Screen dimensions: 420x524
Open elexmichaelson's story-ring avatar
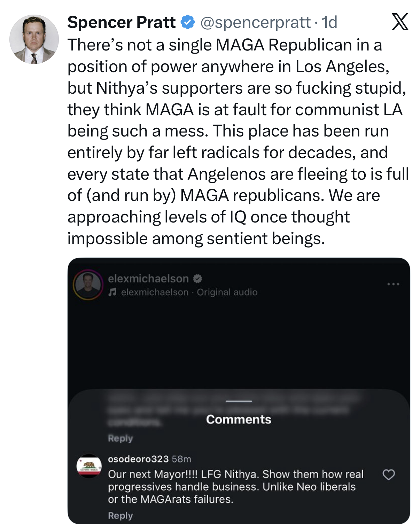[88, 284]
